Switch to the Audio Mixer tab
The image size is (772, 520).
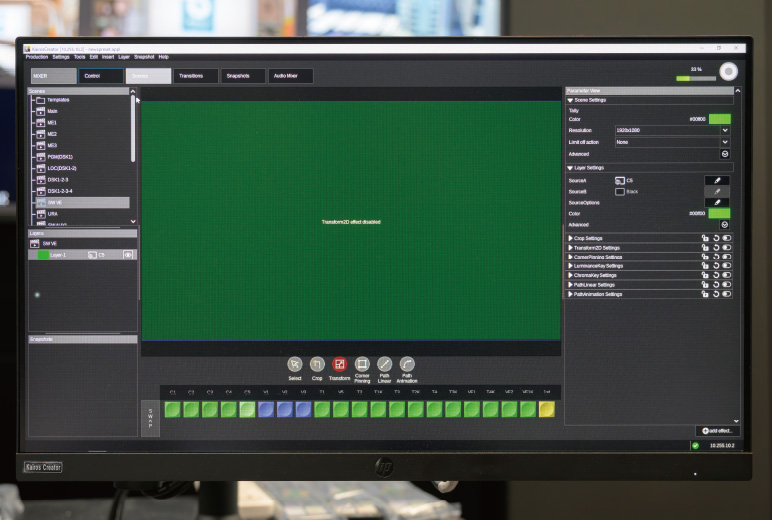coord(291,76)
